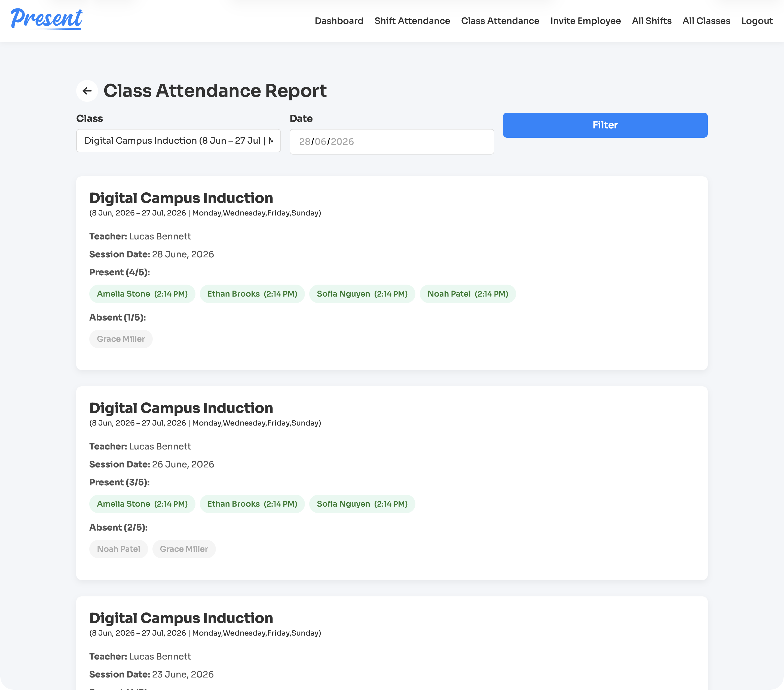Image resolution: width=784 pixels, height=690 pixels.
Task: Open Invite Employee page
Action: pos(585,21)
